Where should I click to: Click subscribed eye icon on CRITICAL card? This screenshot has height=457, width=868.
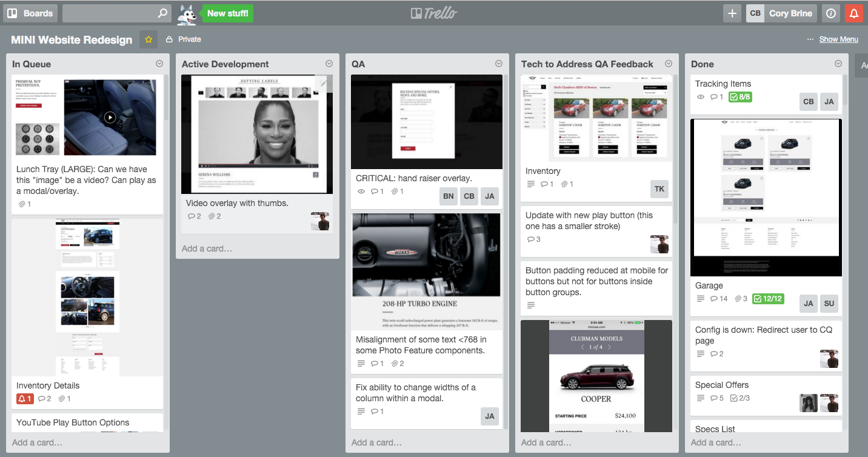pyautogui.click(x=361, y=192)
